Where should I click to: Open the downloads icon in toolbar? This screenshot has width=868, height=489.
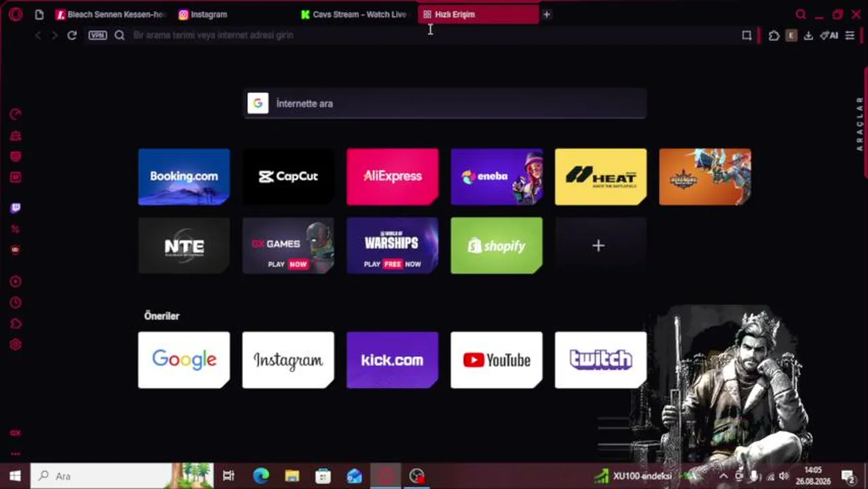pyautogui.click(x=808, y=35)
